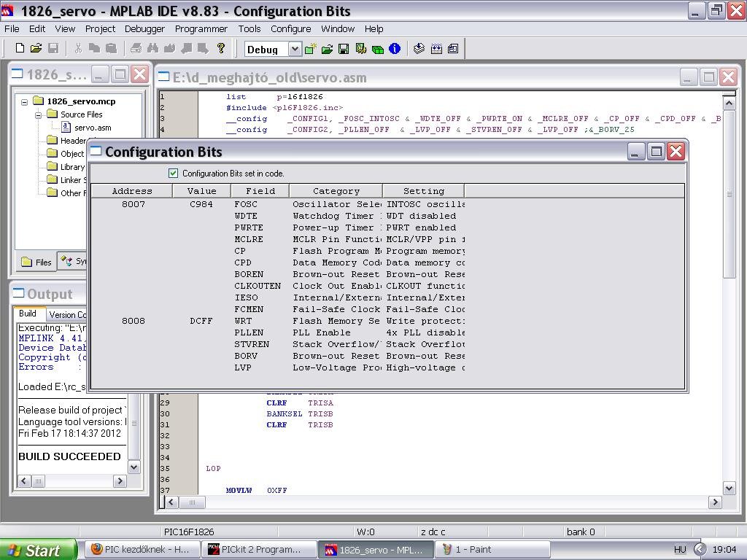Click the DCFF value cell
747x560 pixels.
(x=201, y=321)
